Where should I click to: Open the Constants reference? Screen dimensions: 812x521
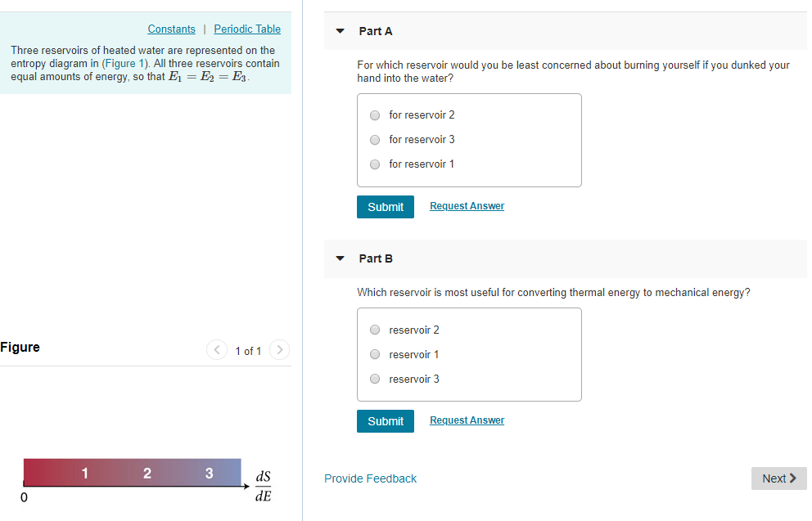[171, 29]
